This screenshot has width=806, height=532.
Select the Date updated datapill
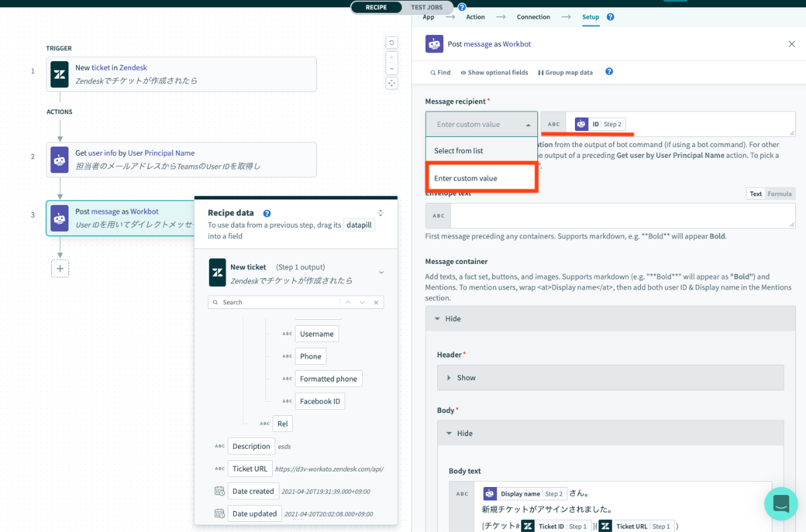[x=255, y=514]
